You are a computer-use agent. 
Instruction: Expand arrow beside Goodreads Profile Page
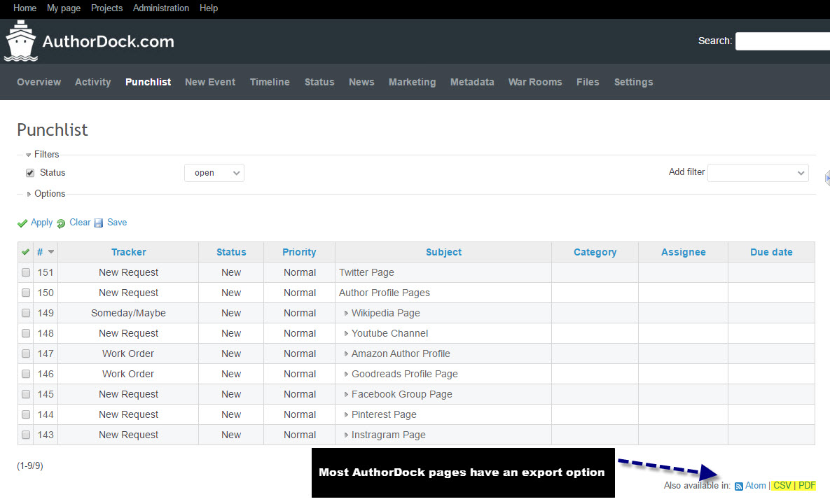point(346,374)
